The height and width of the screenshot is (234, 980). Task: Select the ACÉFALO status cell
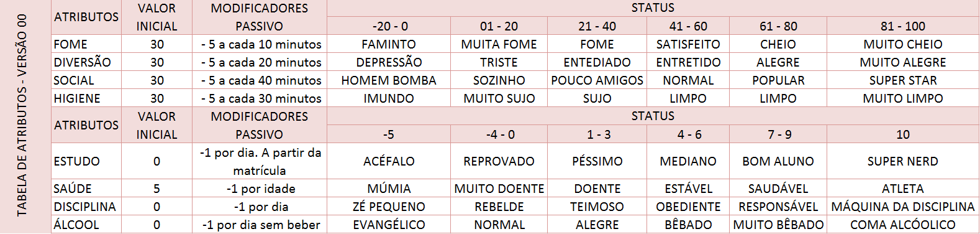(x=389, y=161)
